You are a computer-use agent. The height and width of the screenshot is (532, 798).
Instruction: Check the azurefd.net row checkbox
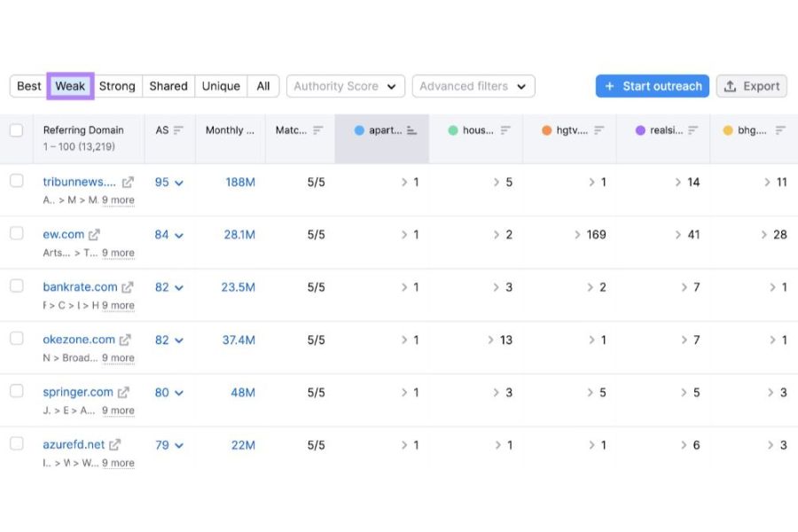coord(16,443)
